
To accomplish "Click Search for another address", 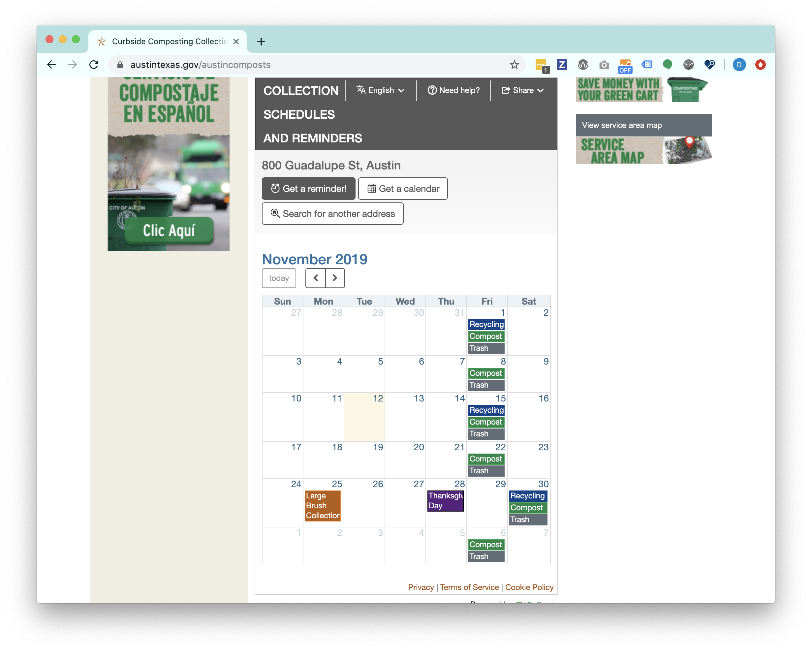I will (332, 214).
